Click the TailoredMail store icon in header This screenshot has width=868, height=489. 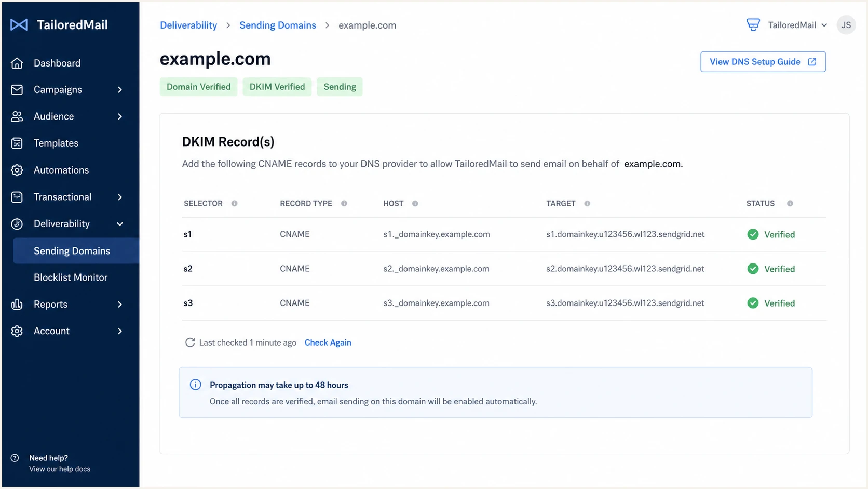pyautogui.click(x=753, y=24)
